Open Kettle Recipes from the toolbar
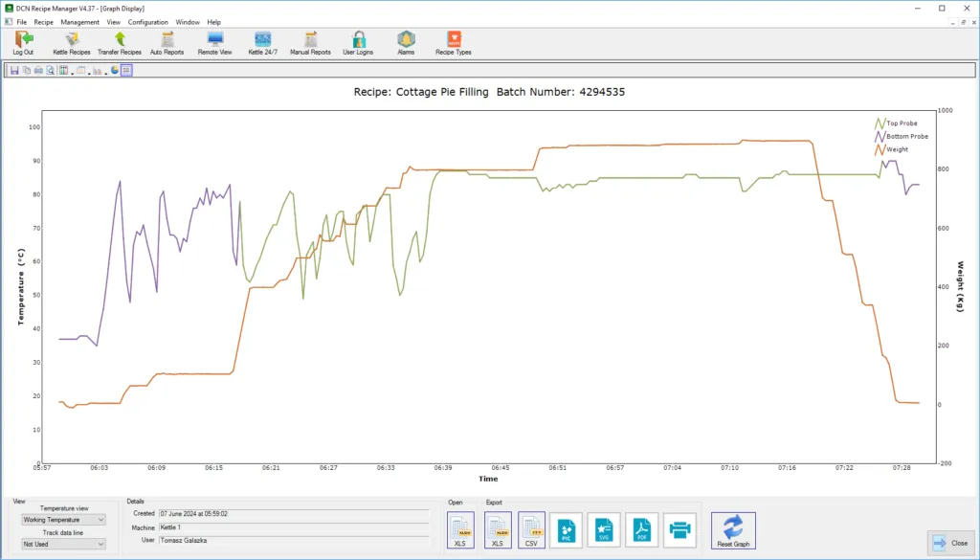Viewport: 980px width, 560px height. 71,43
